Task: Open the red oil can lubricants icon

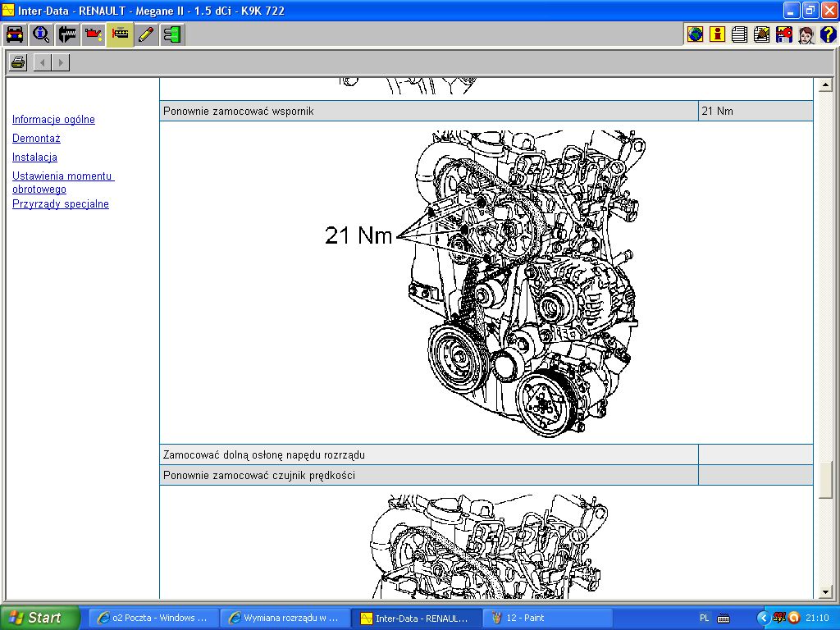Action: click(x=94, y=34)
